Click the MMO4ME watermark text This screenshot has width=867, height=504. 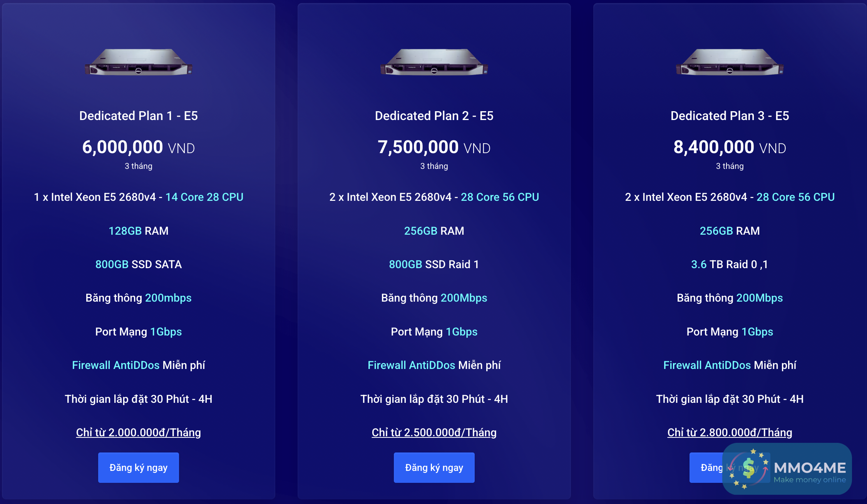[x=810, y=468]
